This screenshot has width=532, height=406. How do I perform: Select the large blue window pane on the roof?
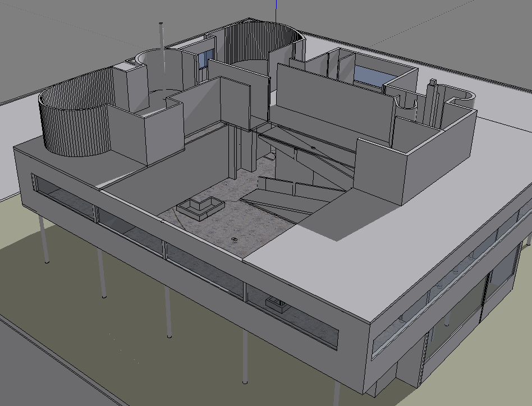pyautogui.click(x=373, y=77)
